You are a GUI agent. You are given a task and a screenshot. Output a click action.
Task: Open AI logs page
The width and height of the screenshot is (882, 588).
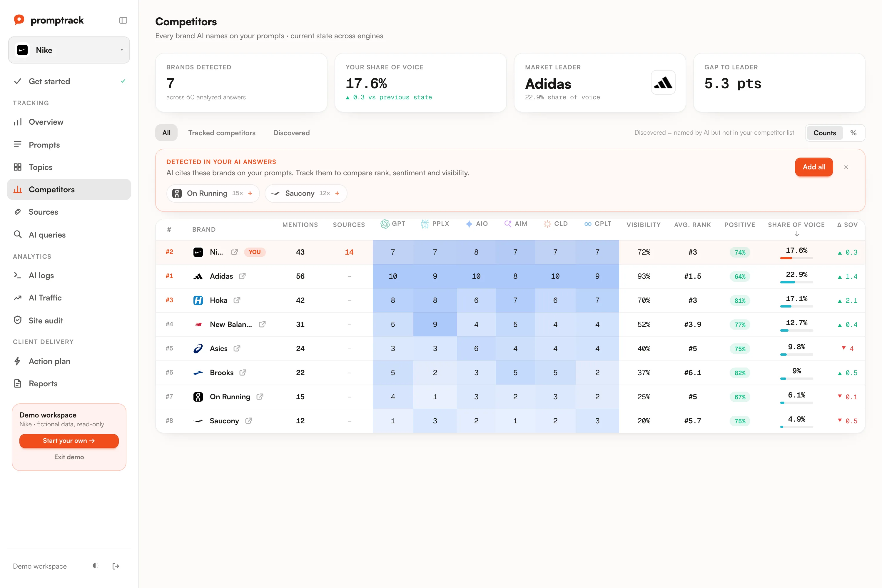click(69, 275)
